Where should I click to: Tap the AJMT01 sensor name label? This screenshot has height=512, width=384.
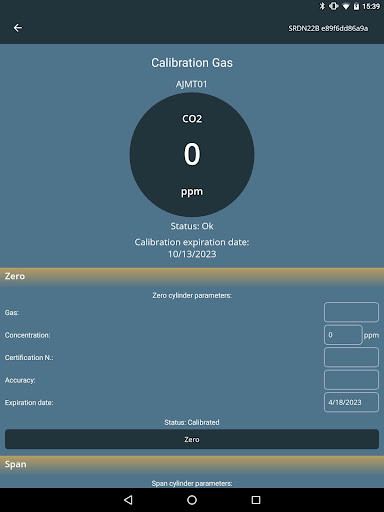click(x=192, y=84)
